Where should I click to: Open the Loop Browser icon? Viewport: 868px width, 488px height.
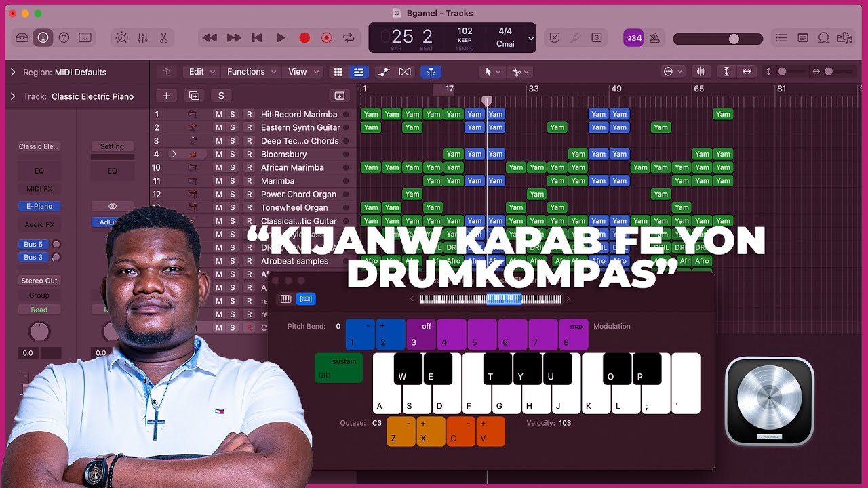pos(823,38)
